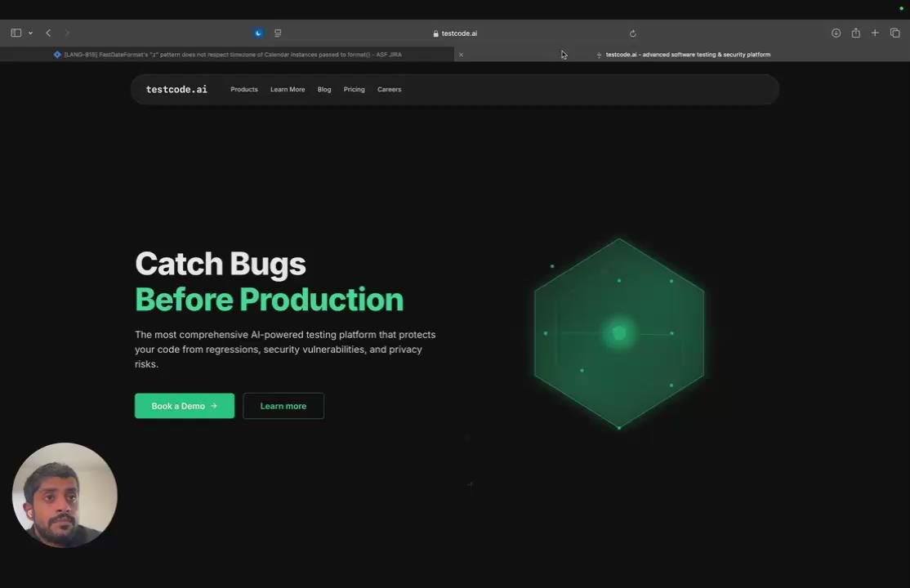This screenshot has width=910, height=588.
Task: Reload the page with the refresh icon
Action: (x=632, y=33)
